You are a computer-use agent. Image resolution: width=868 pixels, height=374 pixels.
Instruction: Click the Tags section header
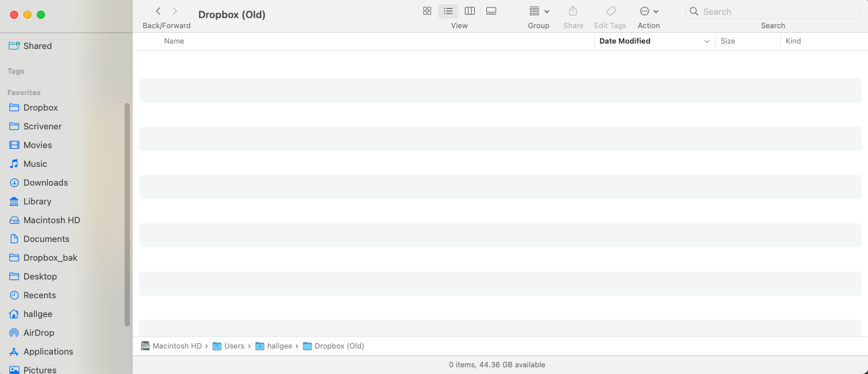coord(16,71)
